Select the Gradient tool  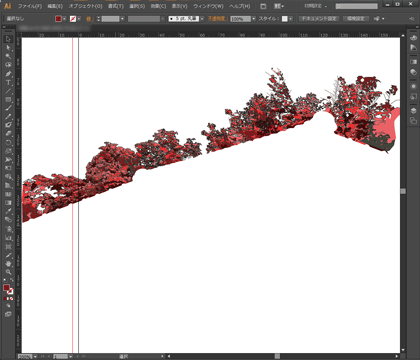click(x=8, y=203)
